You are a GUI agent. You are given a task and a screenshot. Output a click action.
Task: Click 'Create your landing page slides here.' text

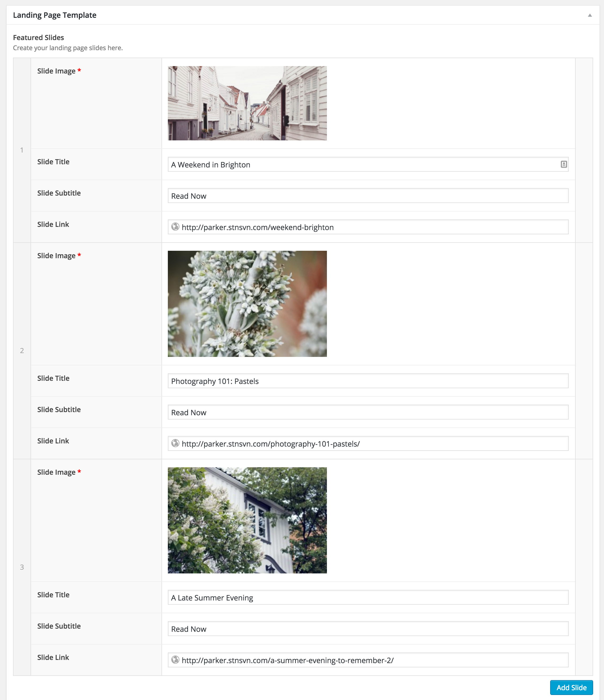pos(68,48)
